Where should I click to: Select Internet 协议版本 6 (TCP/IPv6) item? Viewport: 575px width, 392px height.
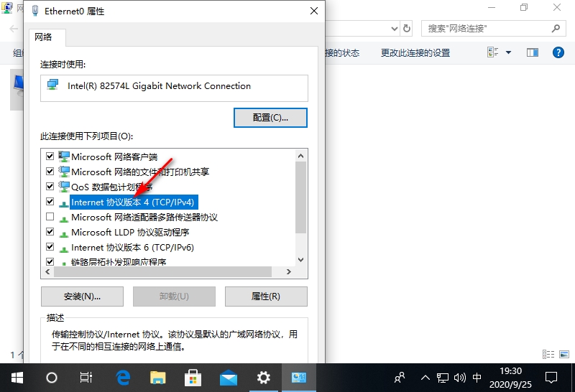tap(132, 247)
